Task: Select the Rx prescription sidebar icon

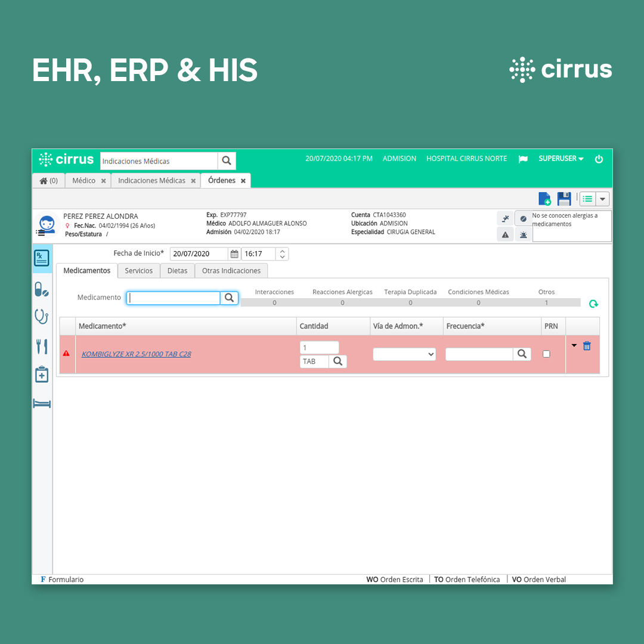Action: 42,258
